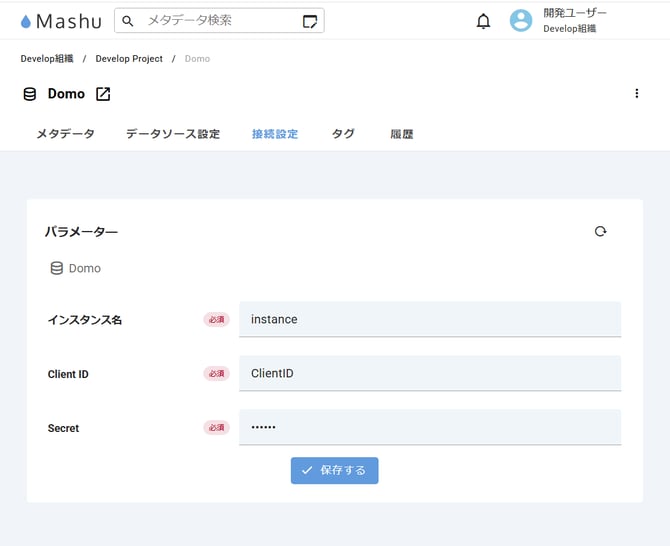Click the Mashu logo
This screenshot has height=546, width=670.
pyautogui.click(x=61, y=21)
